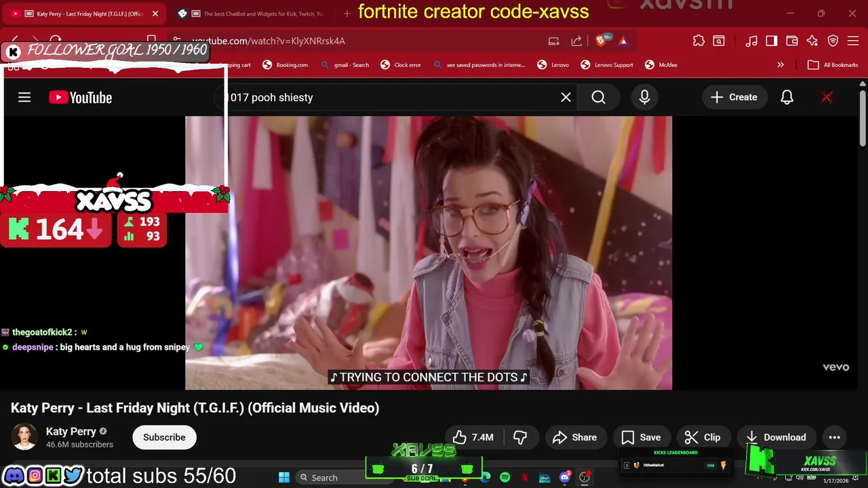The height and width of the screenshot is (488, 868).
Task: Open the music note playlist icon
Action: click(x=751, y=41)
